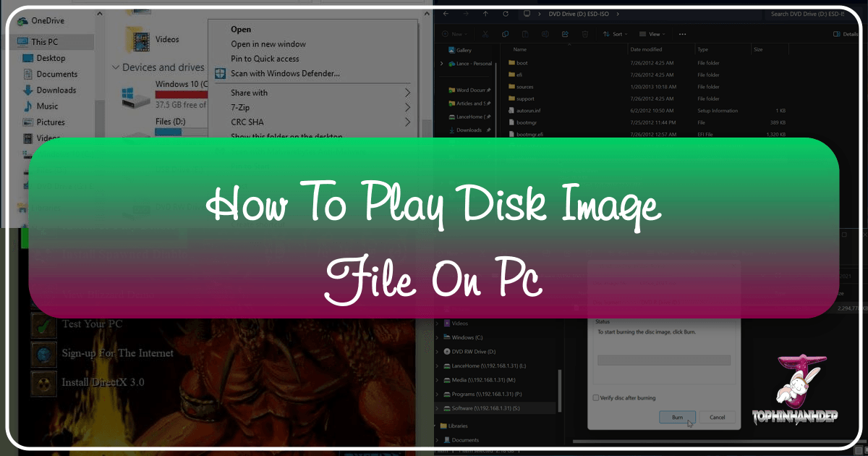Click the Burn button
Viewport: 868px width, 456px height.
[x=677, y=418]
